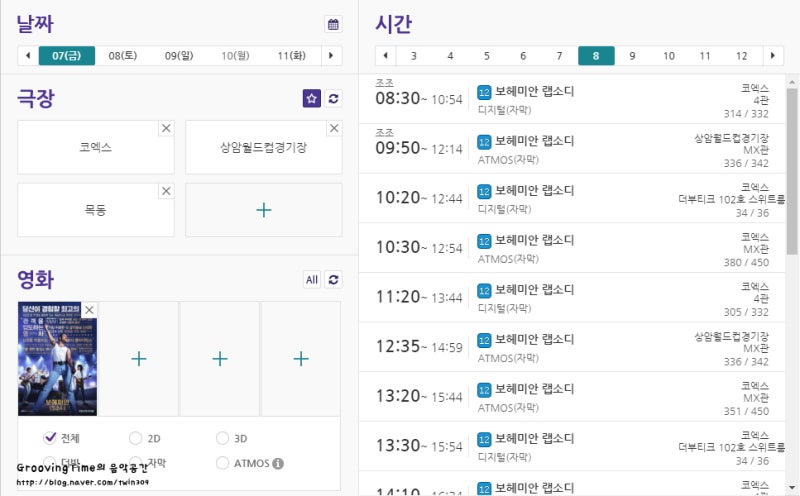
Task: Select date 11(화)
Action: (291, 56)
